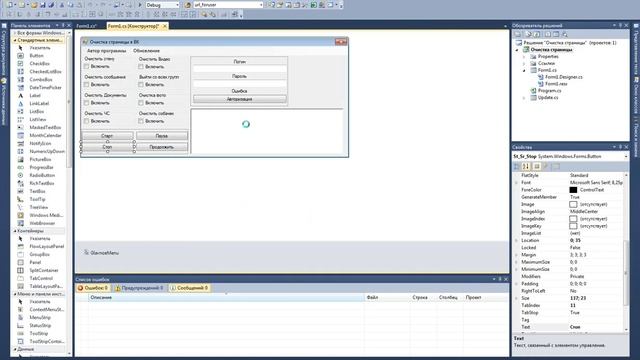This screenshot has width=640, height=360.
Task: Choose ProgressBar toolbox control
Action: [41, 167]
